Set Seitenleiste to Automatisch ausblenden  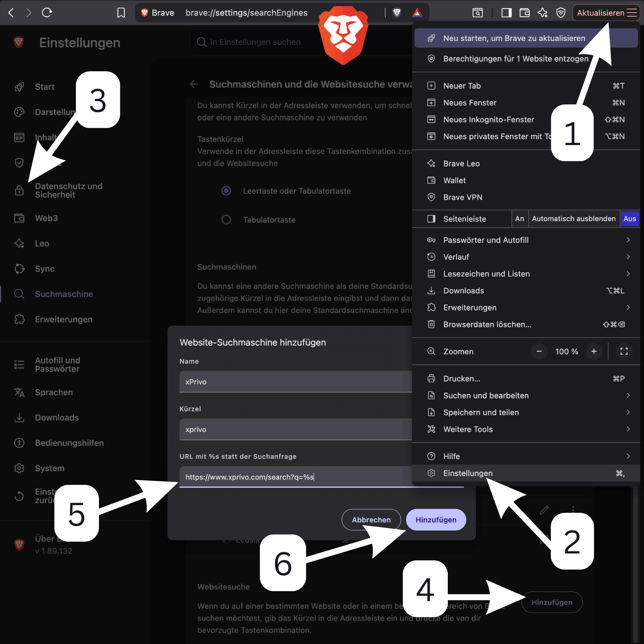pos(574,218)
